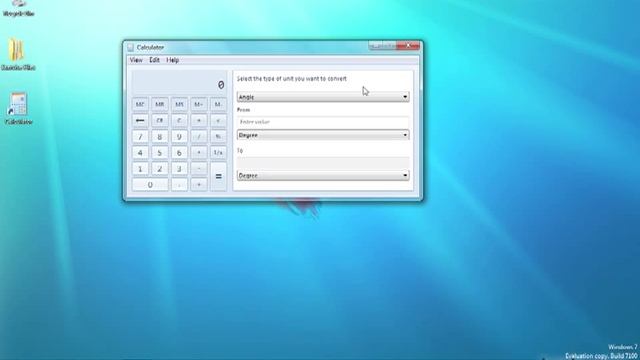Click digit 1 on the keypad
640x360 pixels.
[140, 169]
